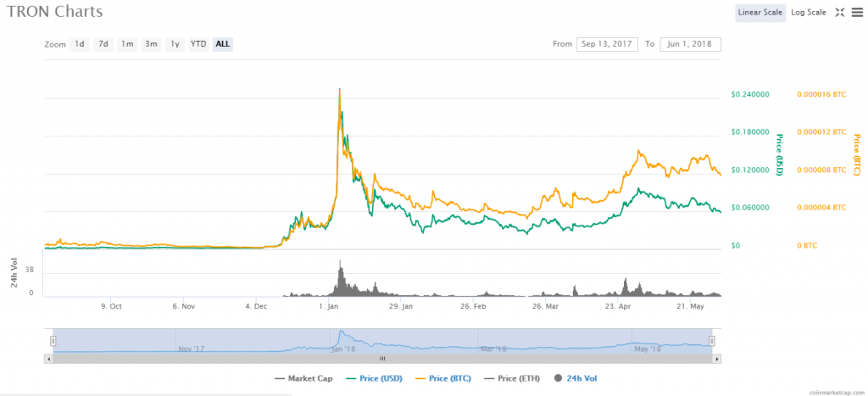Toggle Price (BTC) series in legend

click(x=444, y=379)
